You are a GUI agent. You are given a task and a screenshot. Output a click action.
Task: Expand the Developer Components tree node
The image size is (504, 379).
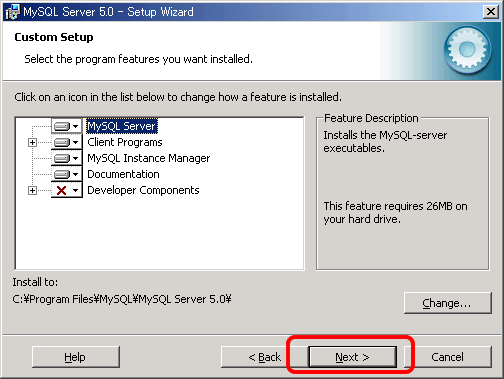pyautogui.click(x=32, y=190)
